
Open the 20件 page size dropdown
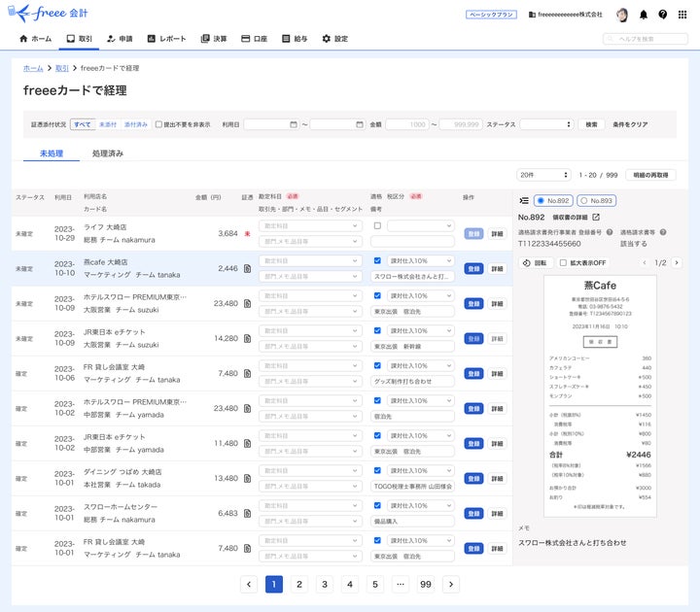(x=542, y=175)
